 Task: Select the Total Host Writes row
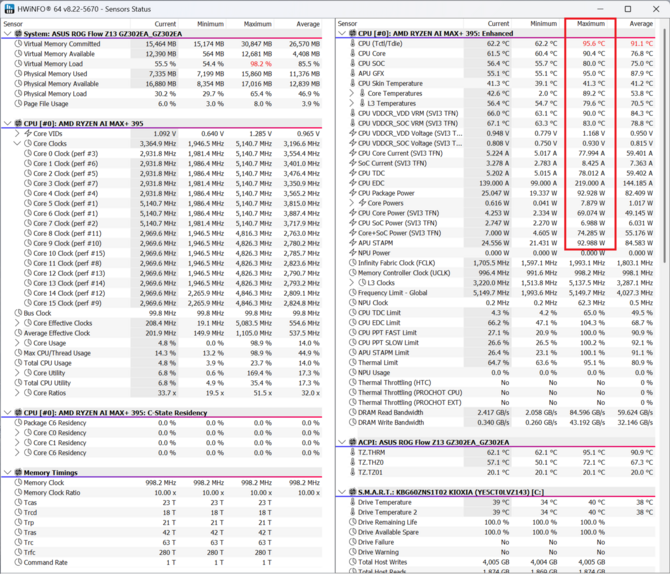[x=496, y=562]
